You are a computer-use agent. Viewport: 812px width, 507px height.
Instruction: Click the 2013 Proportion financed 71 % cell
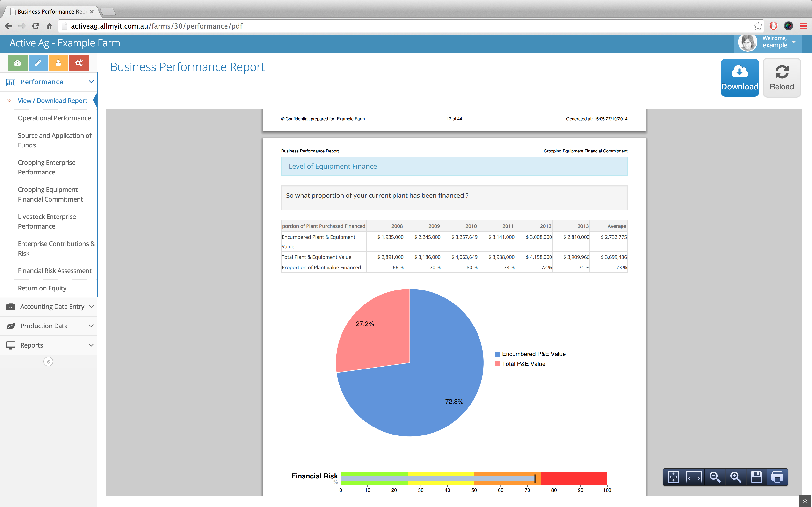tap(571, 268)
